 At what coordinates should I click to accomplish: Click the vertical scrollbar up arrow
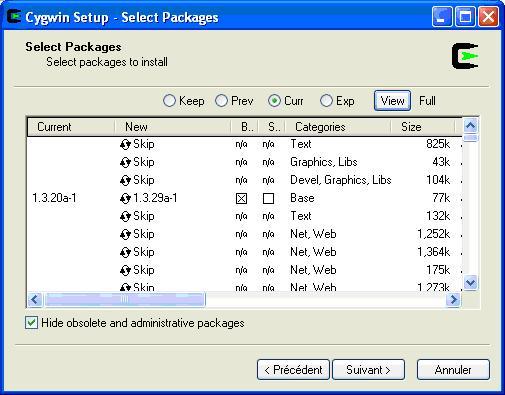click(x=470, y=126)
